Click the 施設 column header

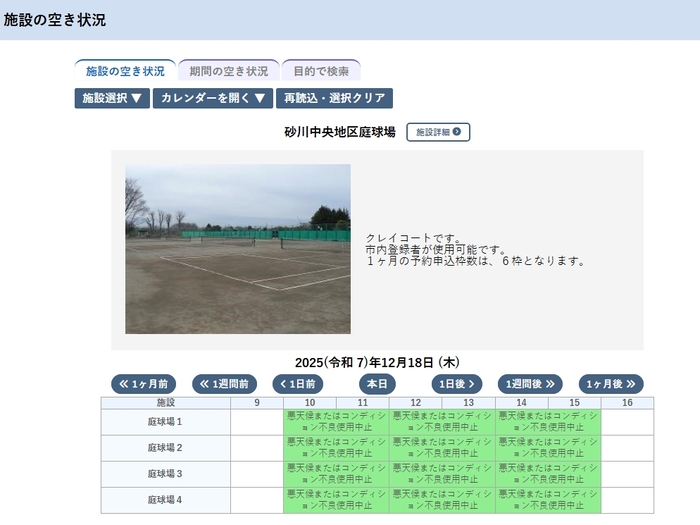(166, 403)
